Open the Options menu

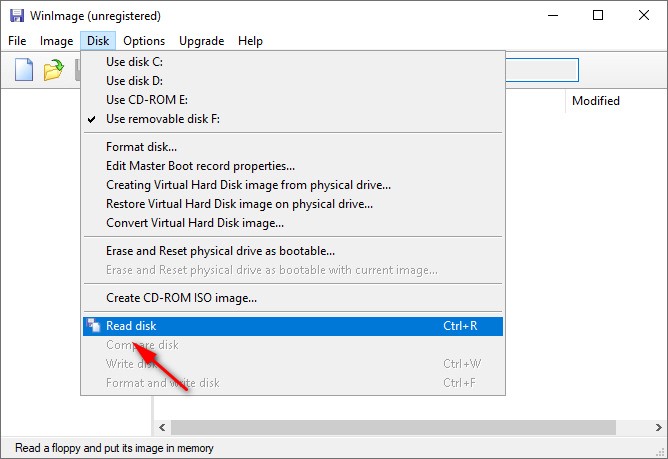point(144,41)
